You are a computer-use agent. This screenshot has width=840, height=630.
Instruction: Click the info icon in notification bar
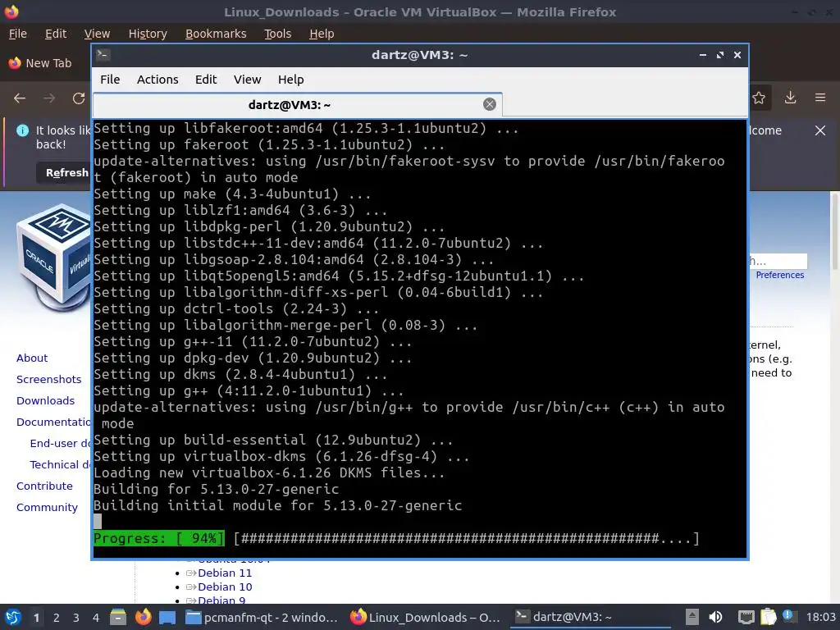(22, 130)
